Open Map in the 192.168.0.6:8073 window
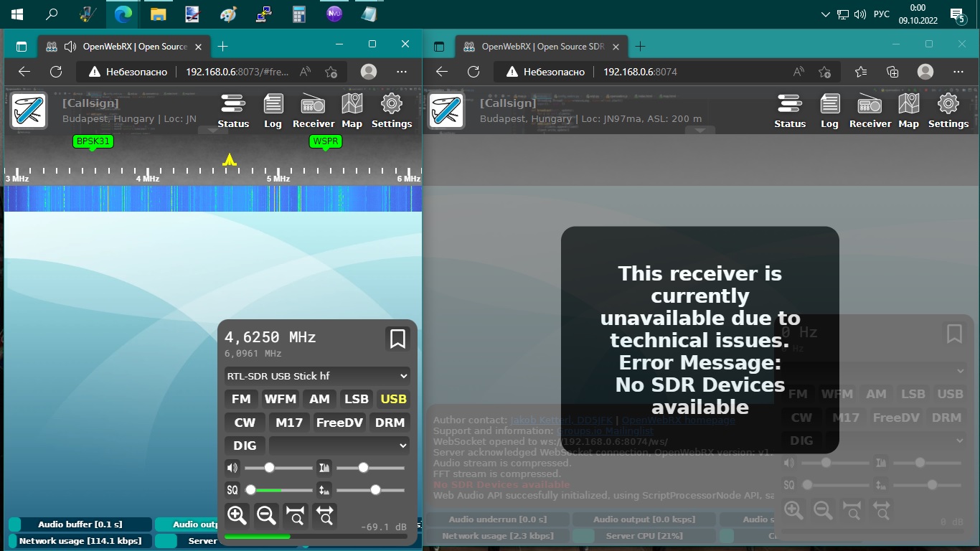The image size is (980, 551). pyautogui.click(x=352, y=110)
